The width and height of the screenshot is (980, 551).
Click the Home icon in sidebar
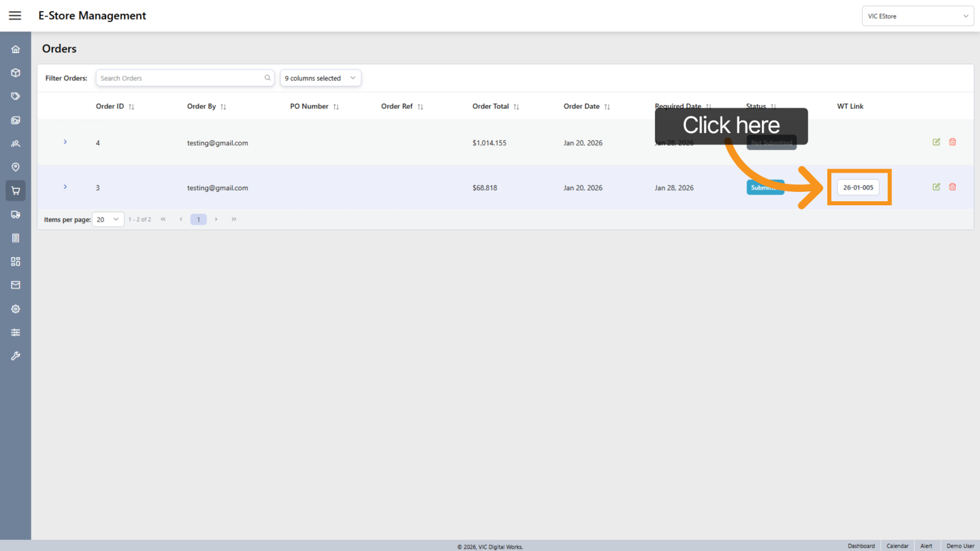pyautogui.click(x=16, y=50)
